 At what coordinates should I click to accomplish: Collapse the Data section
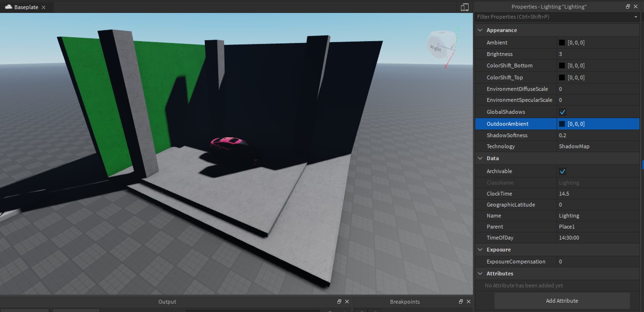tap(480, 158)
